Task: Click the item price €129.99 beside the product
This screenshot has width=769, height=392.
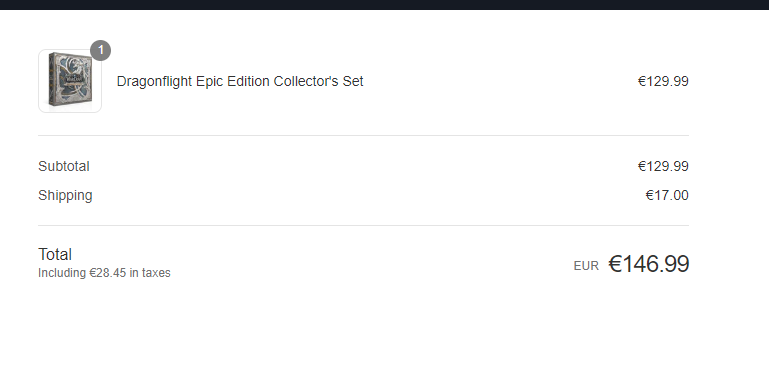Action: [x=663, y=81]
